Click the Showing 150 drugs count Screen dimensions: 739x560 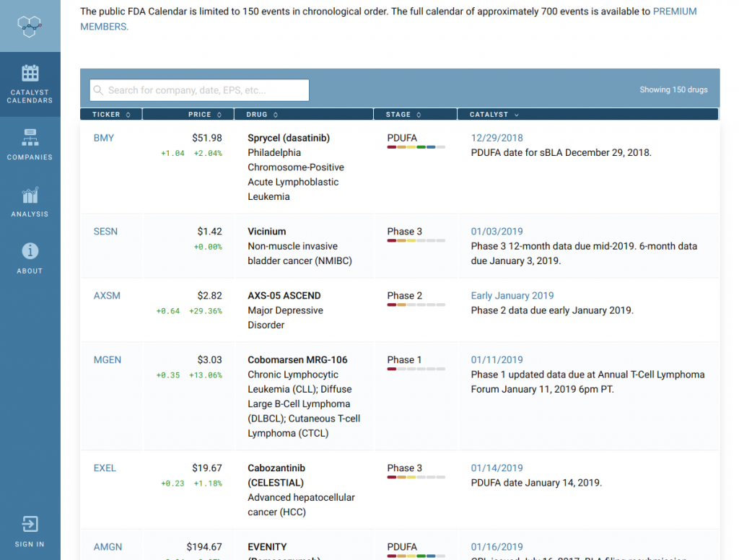coord(673,89)
